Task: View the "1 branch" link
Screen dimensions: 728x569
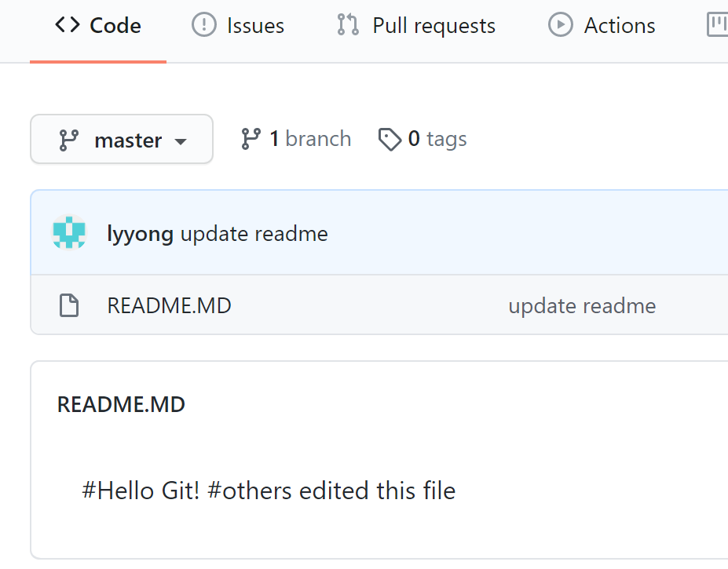Action: [x=309, y=139]
